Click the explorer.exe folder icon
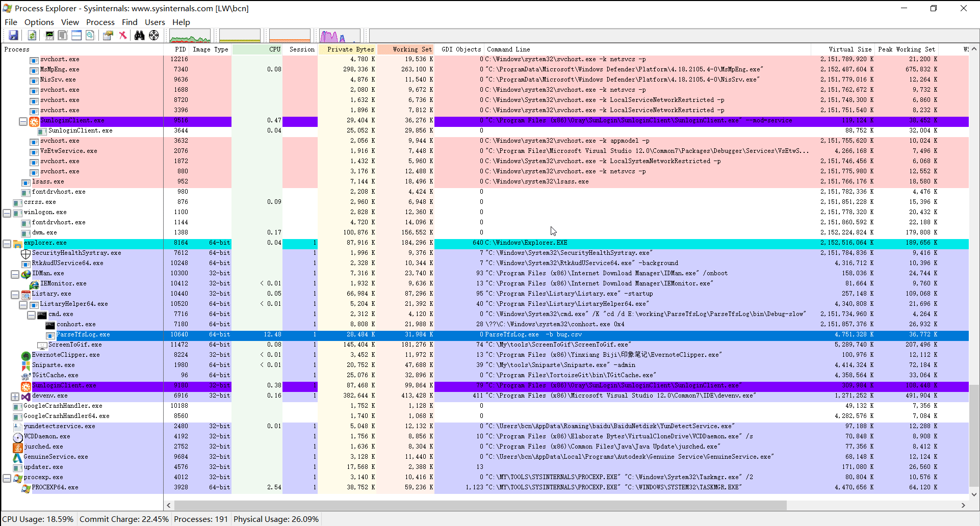Image resolution: width=980 pixels, height=526 pixels. (x=18, y=243)
